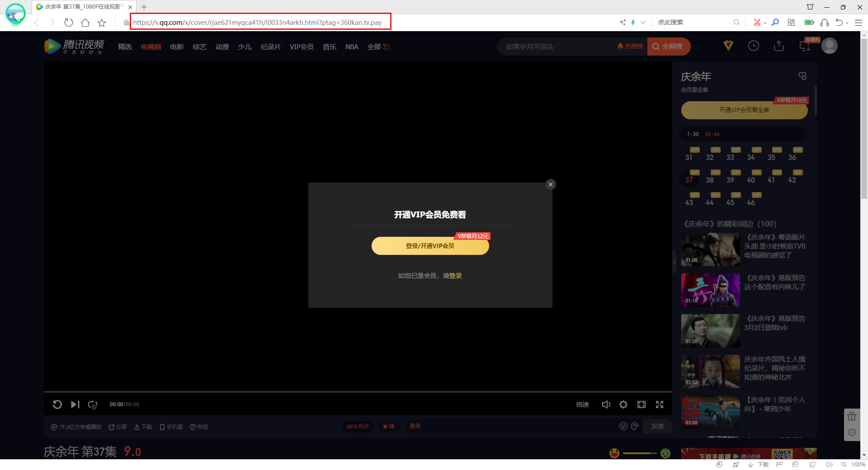Viewport: 868px width, 470px height.
Task: Click the 发表 comment submit button
Action: click(657, 426)
